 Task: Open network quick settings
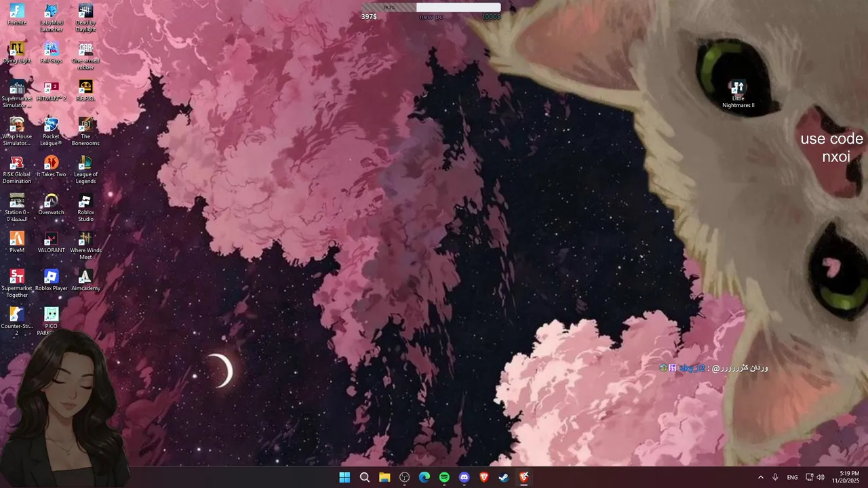[x=809, y=477]
